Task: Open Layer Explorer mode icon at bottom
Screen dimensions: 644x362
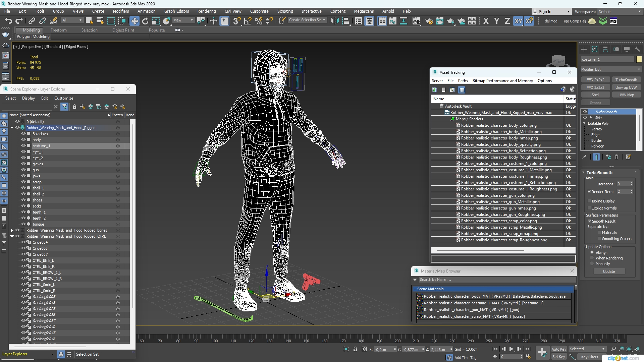Action: pyautogui.click(x=61, y=354)
